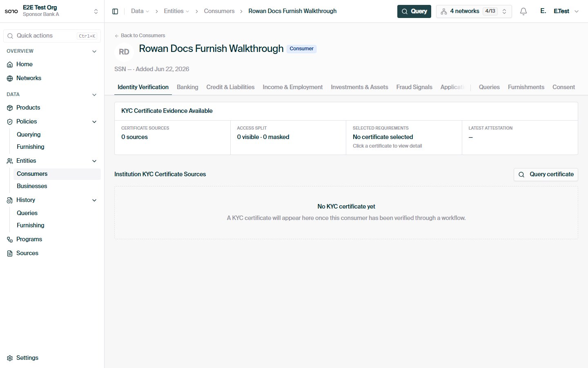588x368 pixels.
Task: Select the Identity Verification tab
Action: tap(143, 87)
